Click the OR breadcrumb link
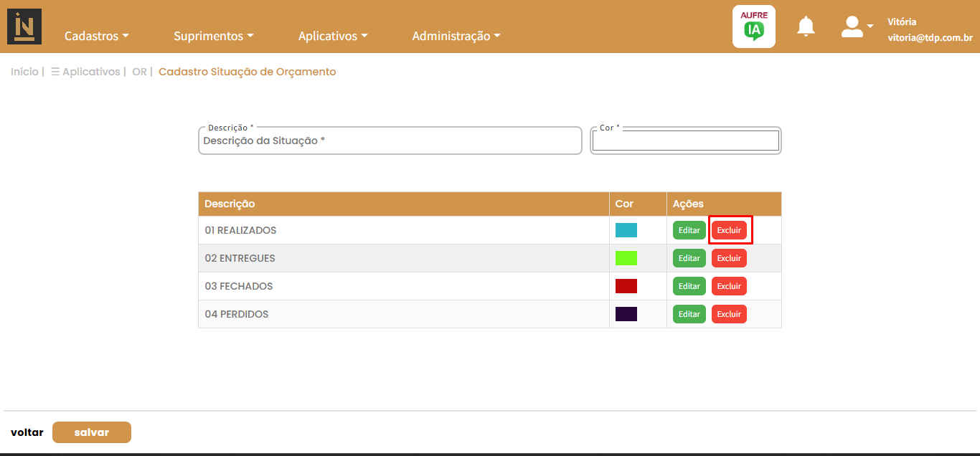This screenshot has height=456, width=980. click(x=139, y=72)
